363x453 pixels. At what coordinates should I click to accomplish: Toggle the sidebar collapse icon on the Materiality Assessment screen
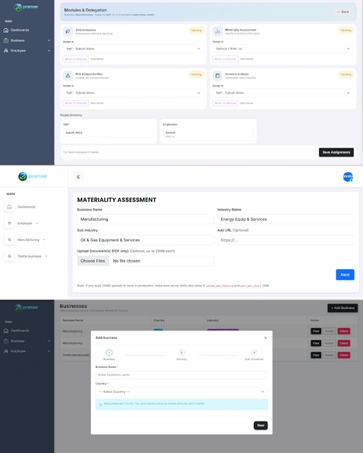[x=78, y=177]
